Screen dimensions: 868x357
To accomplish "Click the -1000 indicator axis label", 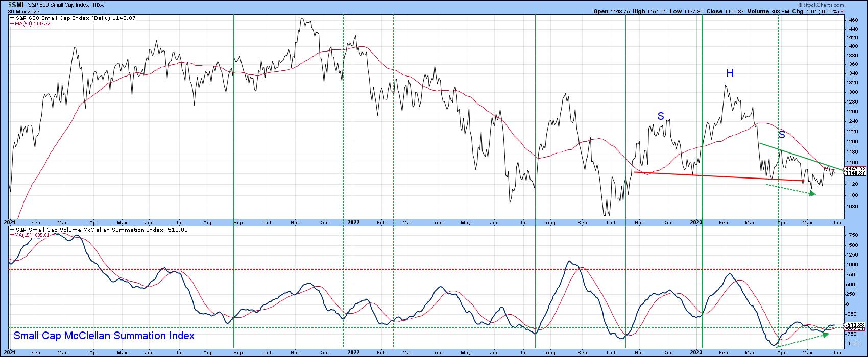I will (x=854, y=344).
